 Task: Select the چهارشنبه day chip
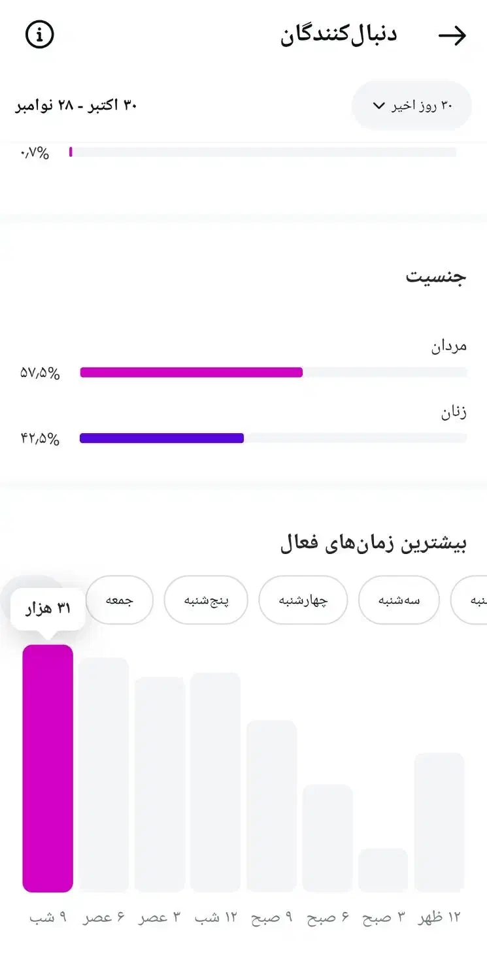[303, 600]
